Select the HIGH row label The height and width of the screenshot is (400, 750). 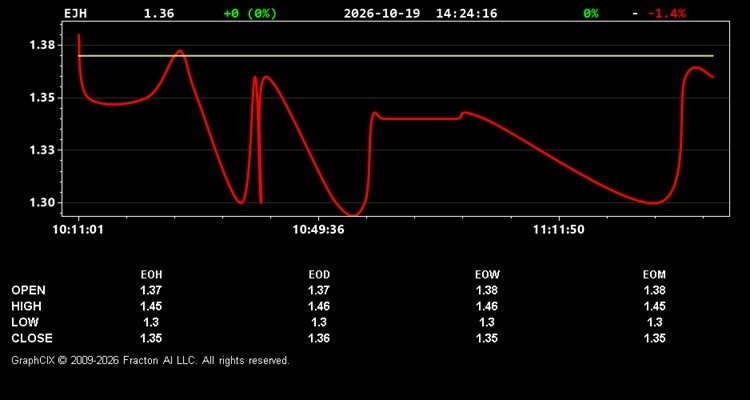tap(26, 306)
